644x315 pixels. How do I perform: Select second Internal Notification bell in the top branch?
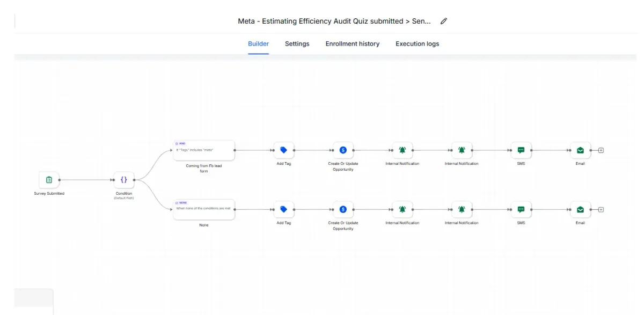(x=462, y=150)
